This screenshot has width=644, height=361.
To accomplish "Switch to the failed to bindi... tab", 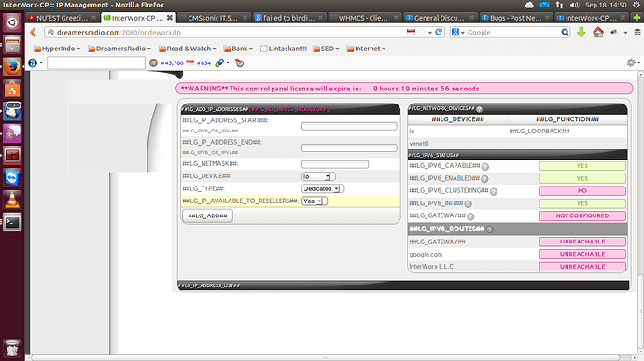I will (289, 18).
